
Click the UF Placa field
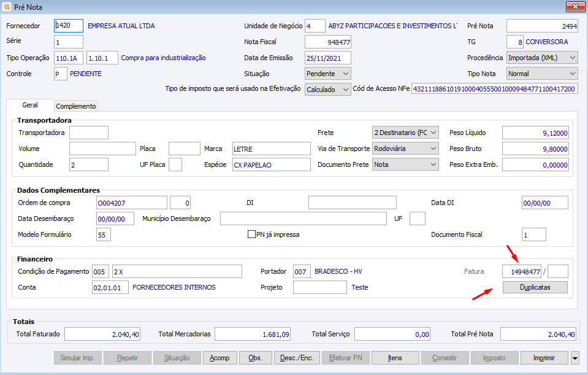(x=175, y=164)
